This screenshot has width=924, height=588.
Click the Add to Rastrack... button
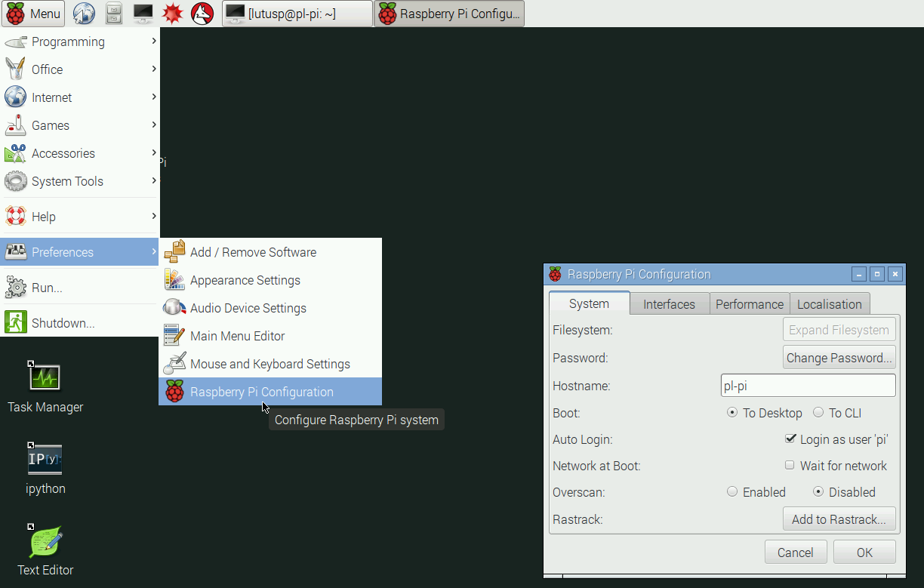pos(839,519)
